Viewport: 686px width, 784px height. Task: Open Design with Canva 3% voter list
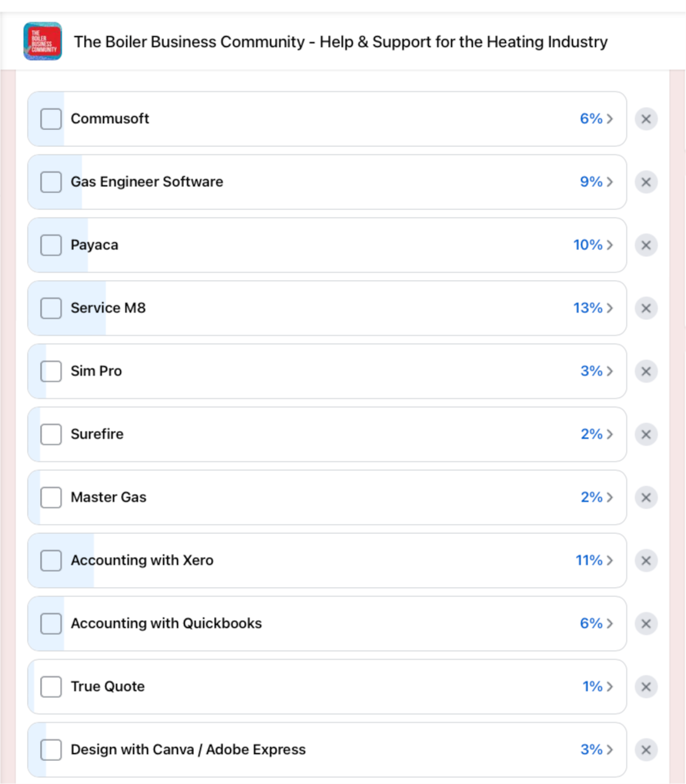(x=597, y=750)
